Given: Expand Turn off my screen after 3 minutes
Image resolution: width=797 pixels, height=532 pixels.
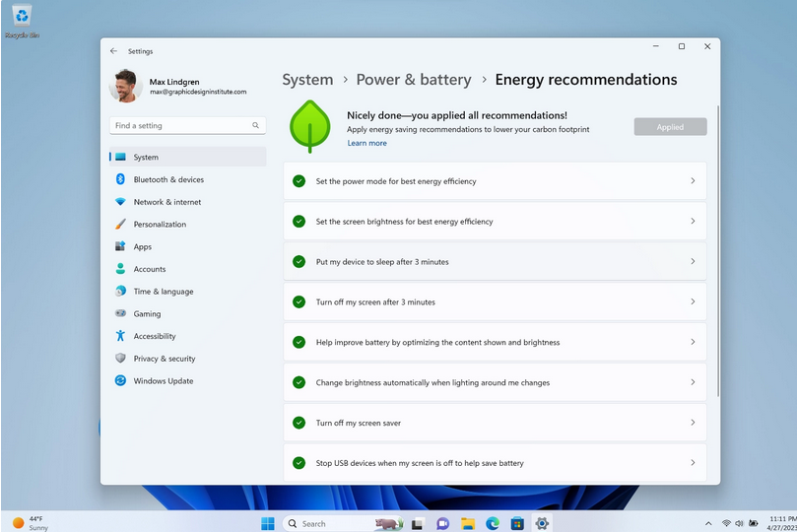Looking at the screenshot, I should [x=495, y=301].
